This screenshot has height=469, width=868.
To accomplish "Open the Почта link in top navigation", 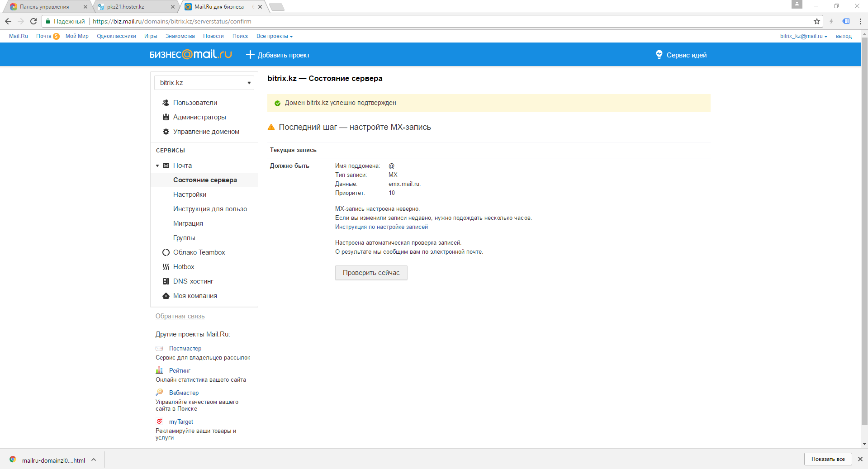I will pyautogui.click(x=44, y=36).
